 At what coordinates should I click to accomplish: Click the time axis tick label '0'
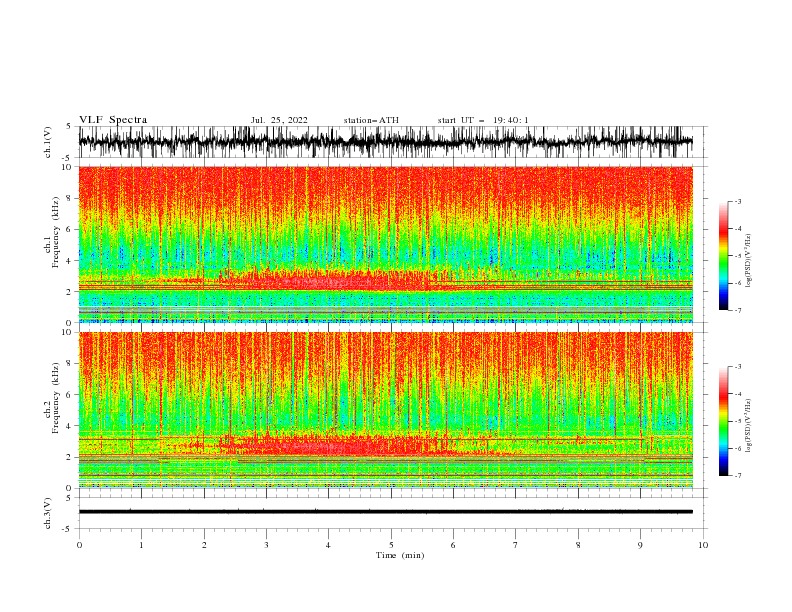(79, 545)
